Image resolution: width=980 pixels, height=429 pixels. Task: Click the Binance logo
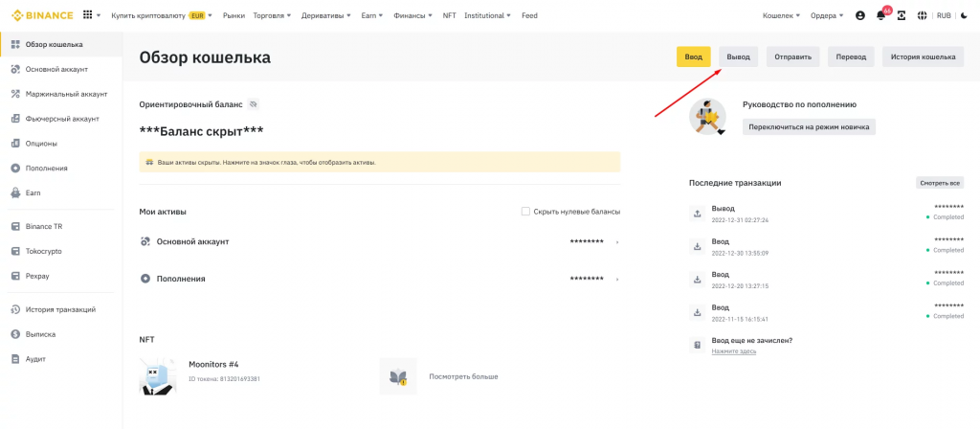coord(39,15)
